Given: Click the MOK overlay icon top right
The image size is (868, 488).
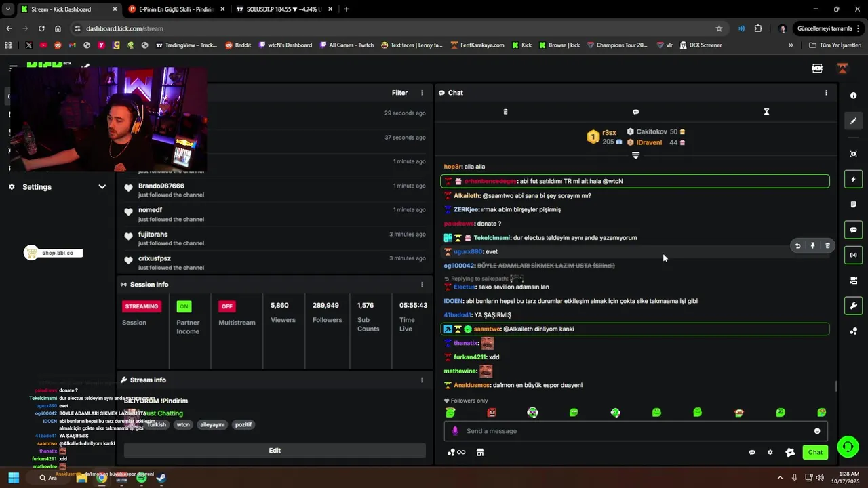Looking at the screenshot, I should pyautogui.click(x=817, y=68).
